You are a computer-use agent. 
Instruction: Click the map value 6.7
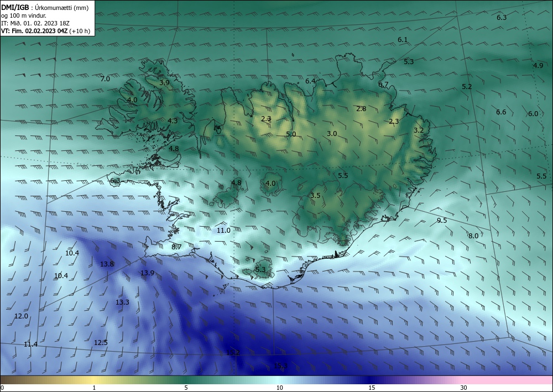383,85
